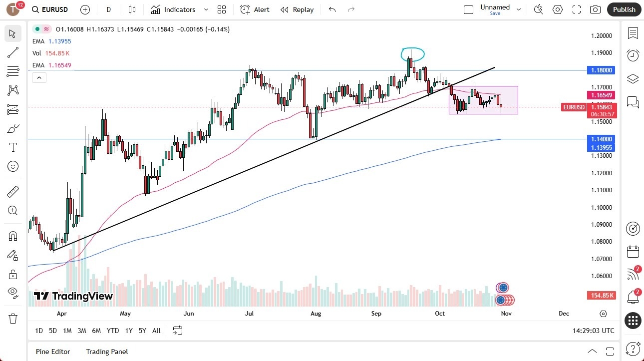Click the Publish button
The image size is (644, 361).
[624, 9]
